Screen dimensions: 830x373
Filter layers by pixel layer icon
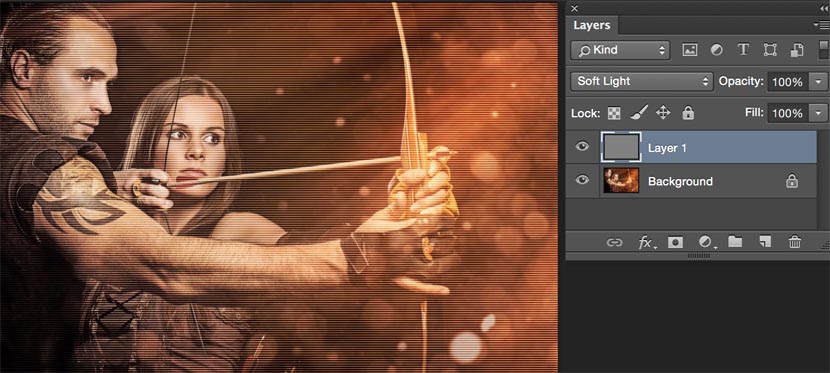pos(689,50)
